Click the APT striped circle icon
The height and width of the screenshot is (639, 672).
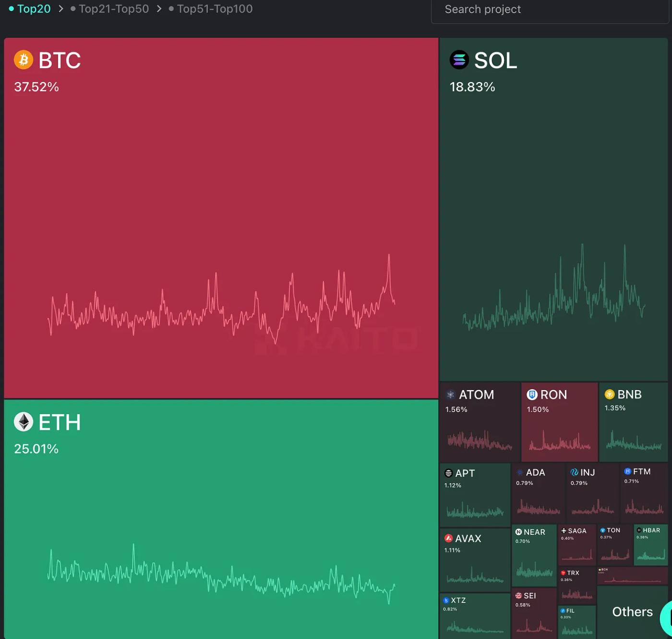tap(448, 473)
